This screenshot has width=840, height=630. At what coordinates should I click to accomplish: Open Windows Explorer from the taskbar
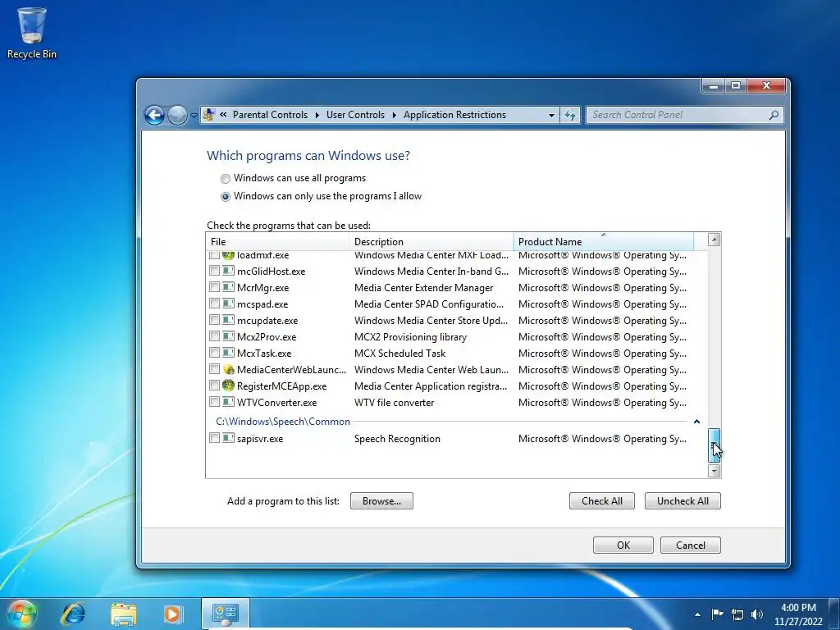123,614
